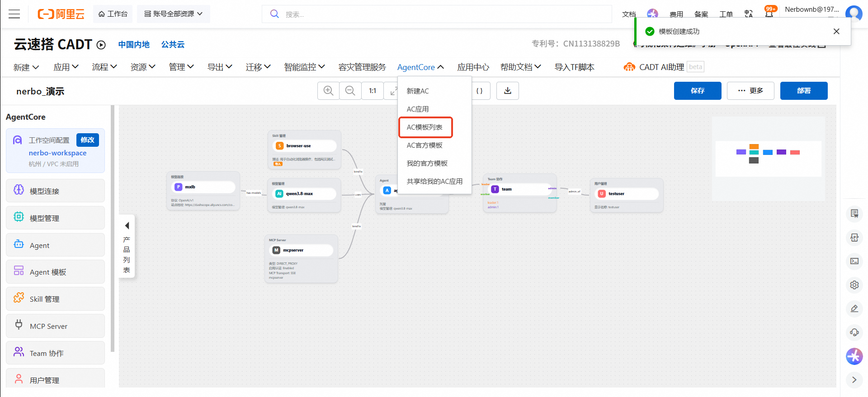This screenshot has width=868, height=397.
Task: Open 应用中心 menu item
Action: point(473,67)
